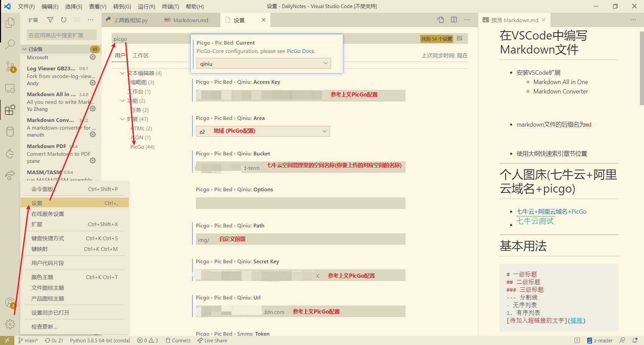Select 缩略图 (3) in settings tree

click(142, 82)
